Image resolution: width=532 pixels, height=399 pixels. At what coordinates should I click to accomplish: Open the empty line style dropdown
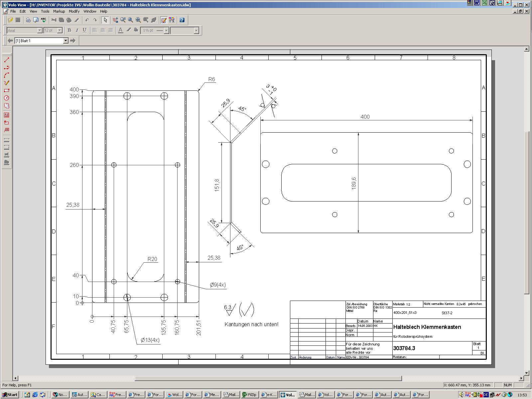pyautogui.click(x=196, y=30)
